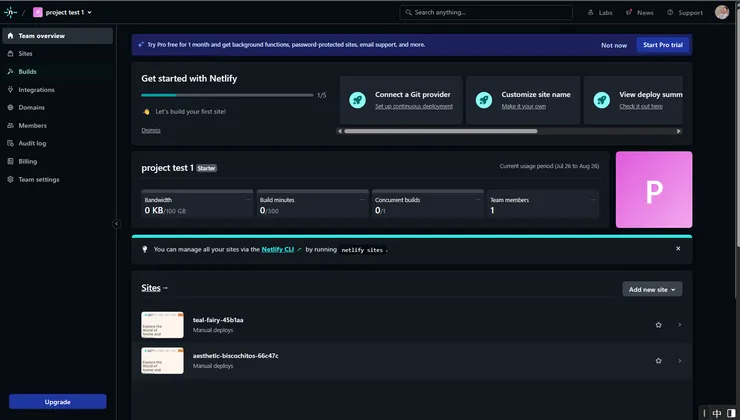Click the carousel right scroll arrow
The width and height of the screenshot is (740, 420).
pos(679,131)
